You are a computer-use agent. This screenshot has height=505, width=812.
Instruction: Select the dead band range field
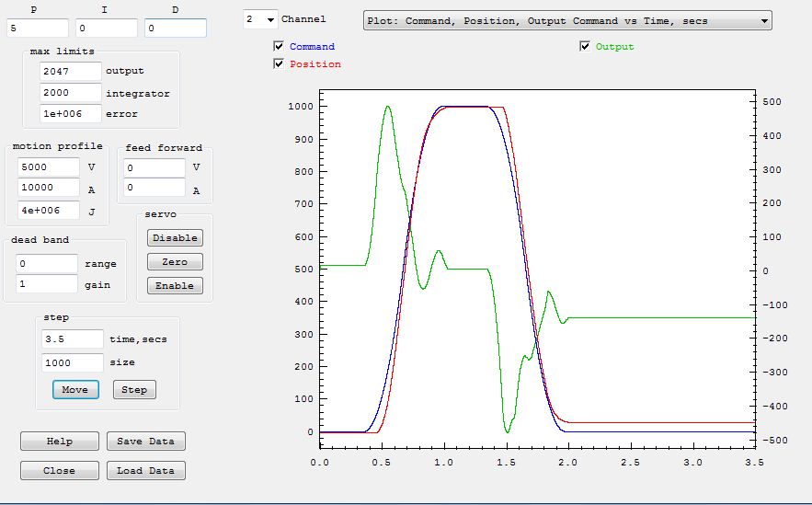click(x=47, y=264)
